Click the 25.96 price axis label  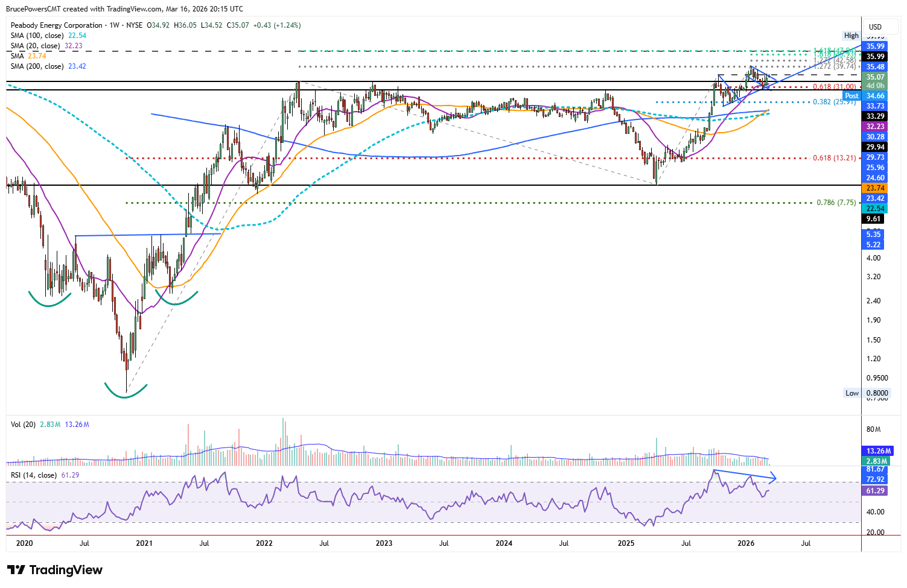(x=875, y=168)
